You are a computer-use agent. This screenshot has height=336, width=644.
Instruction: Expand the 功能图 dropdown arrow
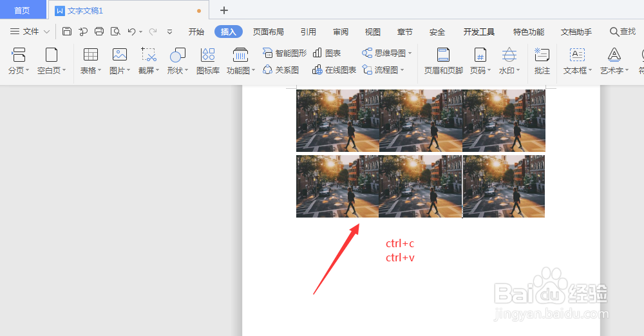point(253,70)
